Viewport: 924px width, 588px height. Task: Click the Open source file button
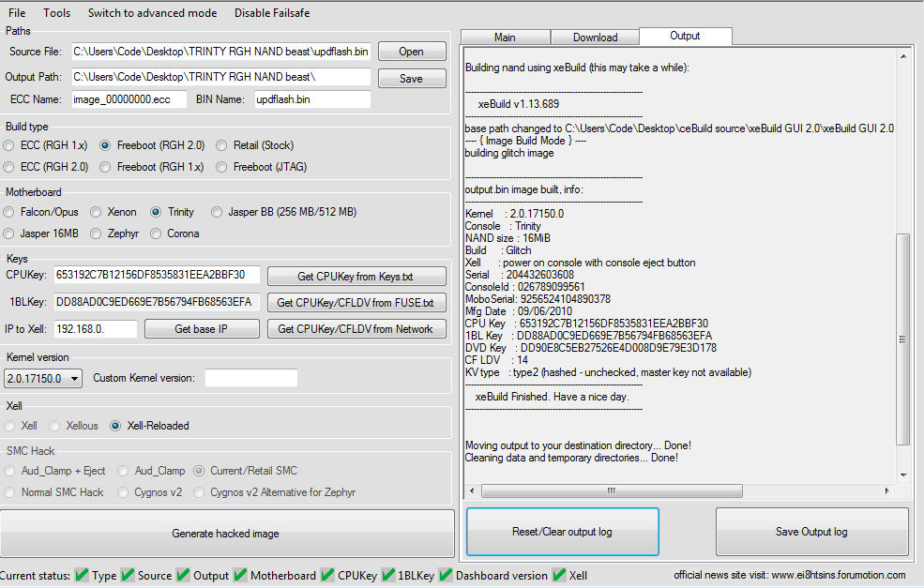(x=411, y=52)
